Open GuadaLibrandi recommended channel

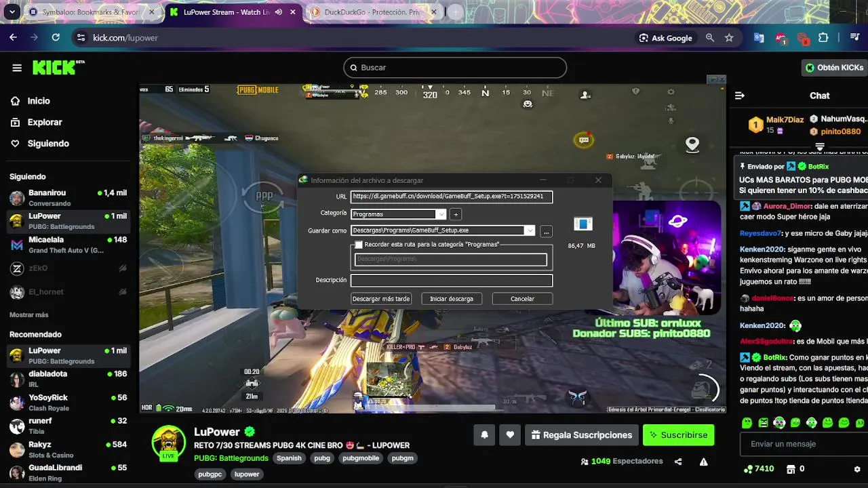[67, 472]
